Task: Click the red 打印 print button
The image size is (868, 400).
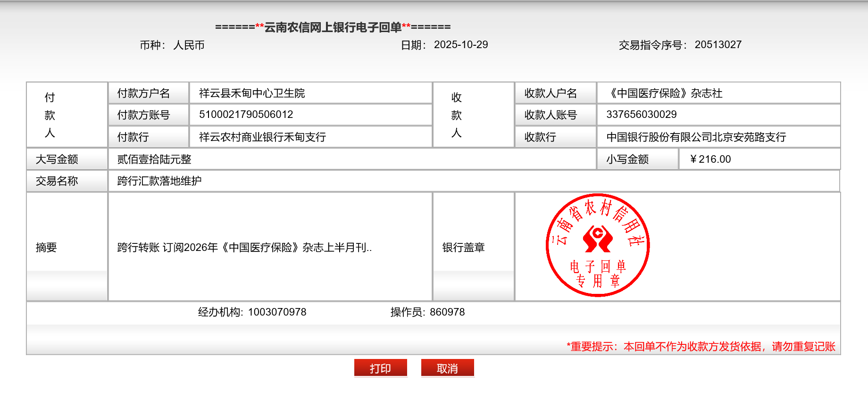Action: click(380, 368)
